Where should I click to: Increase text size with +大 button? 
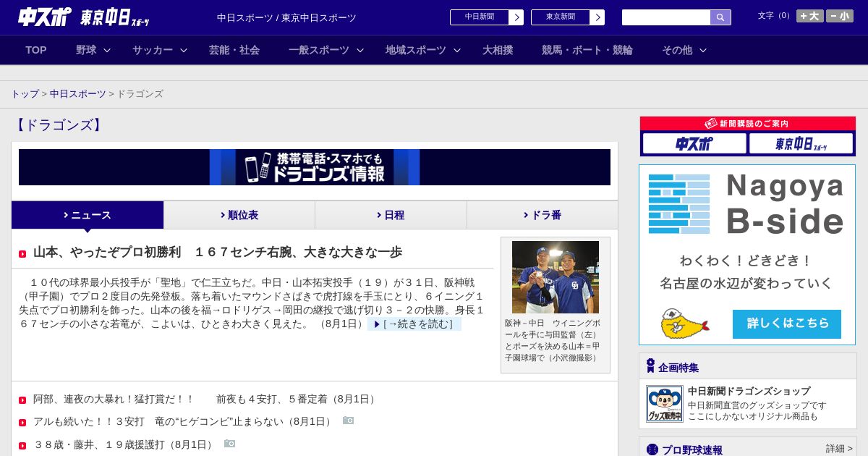pyautogui.click(x=810, y=16)
